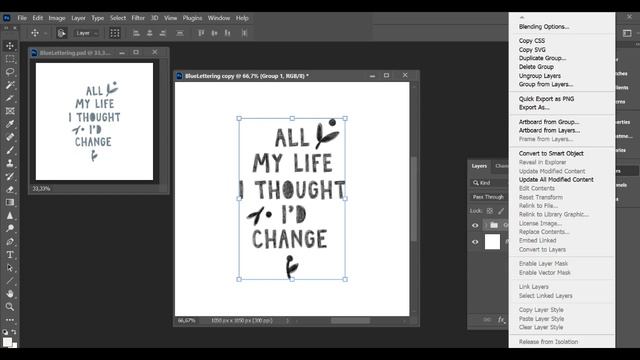Click the white background layer thumbnail
This screenshot has width=640, height=360.
pyautogui.click(x=492, y=242)
